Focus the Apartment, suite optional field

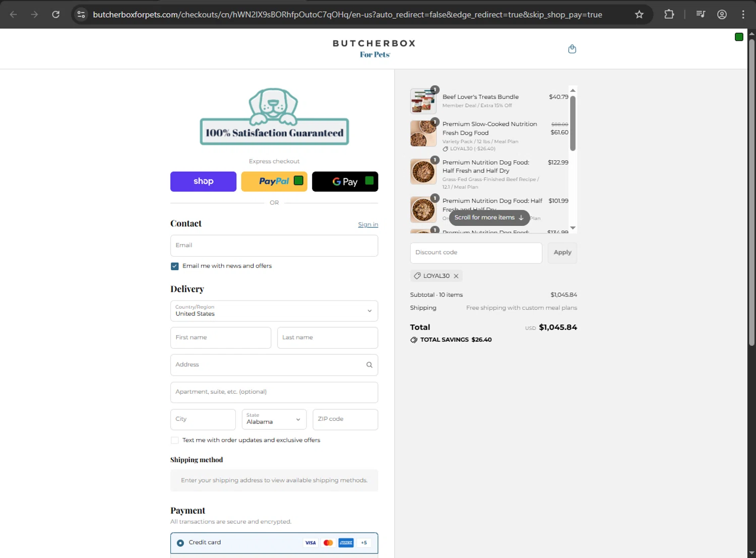(x=274, y=392)
